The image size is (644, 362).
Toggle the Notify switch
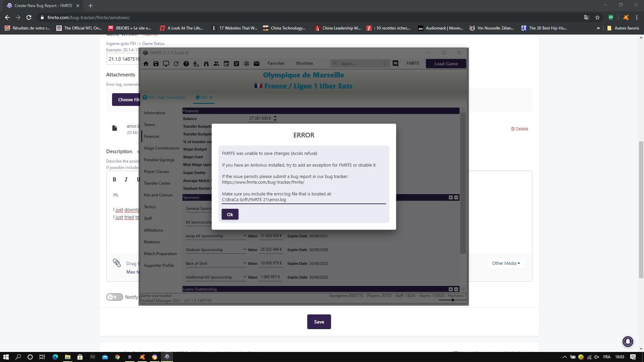115,297
